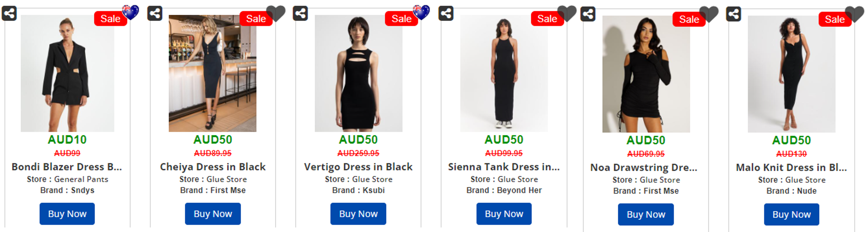Favorite the Malo Knit Dress

855,14
